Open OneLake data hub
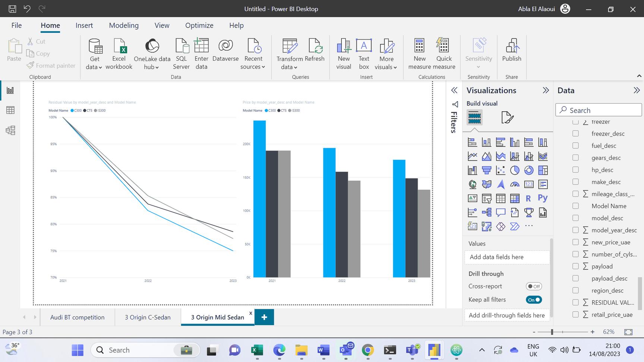 point(152,54)
